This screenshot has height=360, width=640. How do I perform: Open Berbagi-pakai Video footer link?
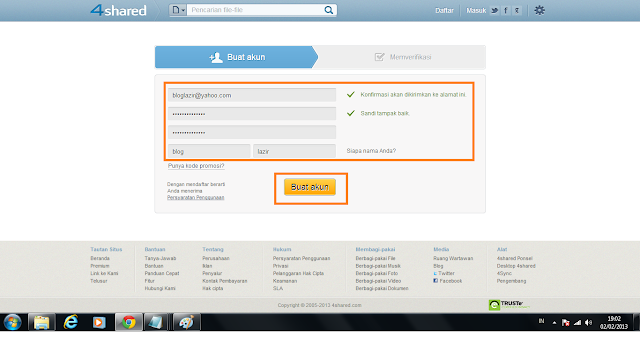378,281
